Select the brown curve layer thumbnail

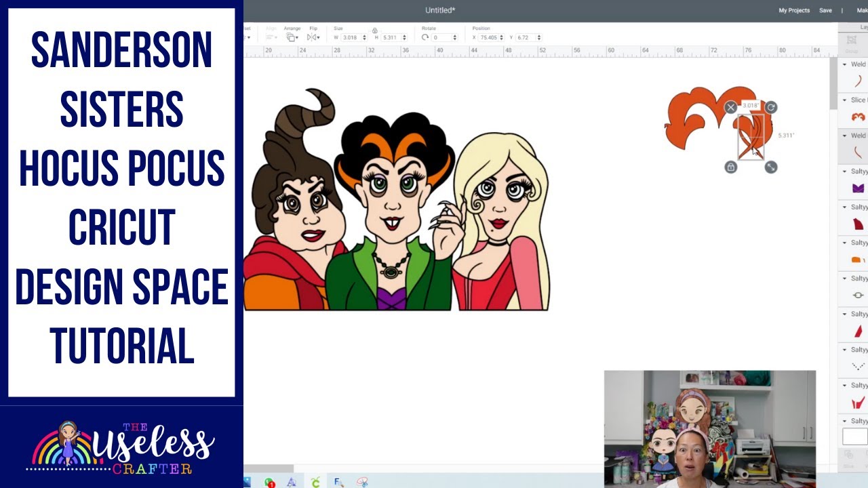point(858,81)
